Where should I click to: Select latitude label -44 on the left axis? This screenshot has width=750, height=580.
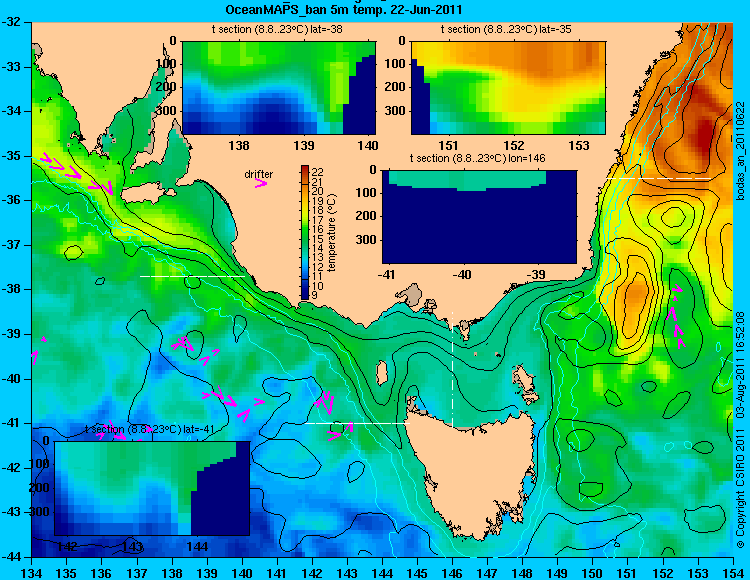click(11, 557)
